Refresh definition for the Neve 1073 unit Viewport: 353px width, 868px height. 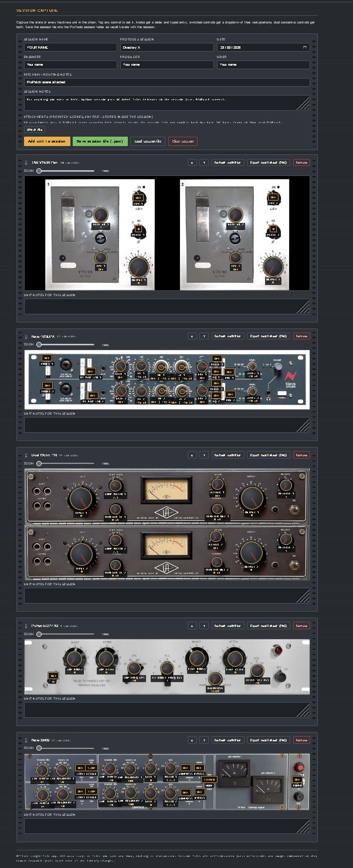(228, 337)
